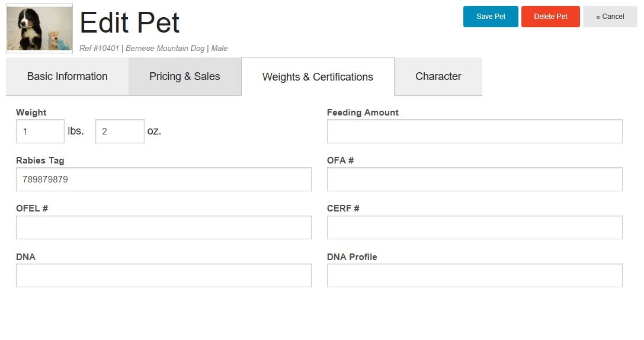Image resolution: width=644 pixels, height=340 pixels.
Task: Select the Weights & Certifications tab
Action: (x=318, y=77)
